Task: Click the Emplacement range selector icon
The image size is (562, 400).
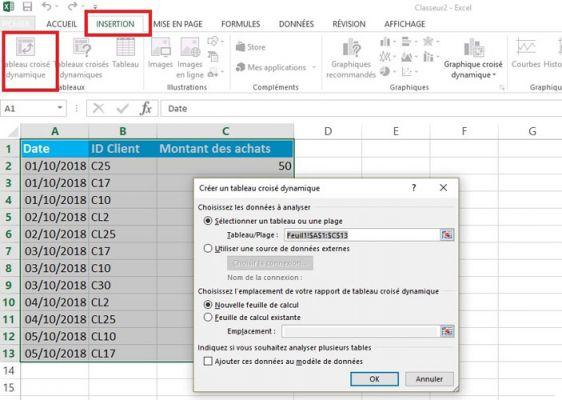Action: tap(447, 331)
